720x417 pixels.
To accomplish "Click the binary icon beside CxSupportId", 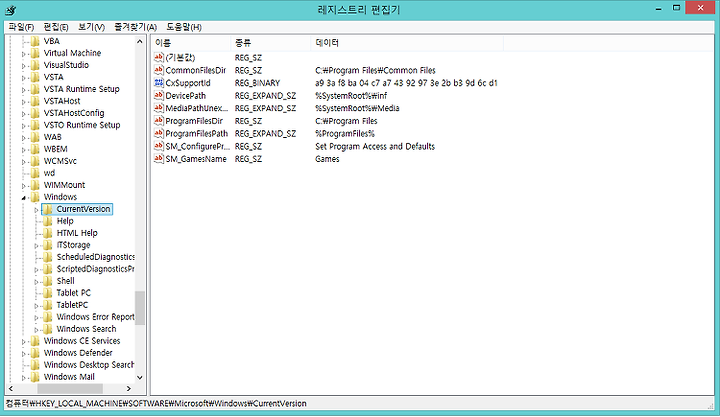I will click(159, 83).
